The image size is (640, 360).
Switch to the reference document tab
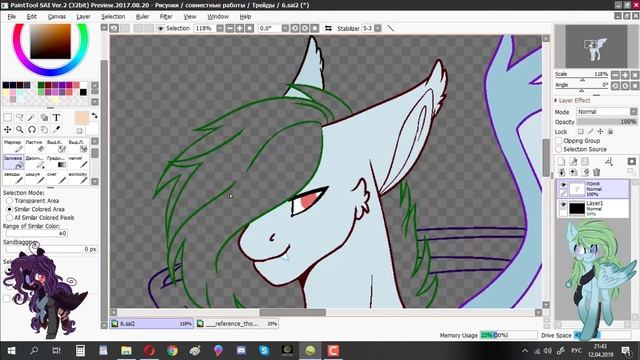pyautogui.click(x=237, y=323)
